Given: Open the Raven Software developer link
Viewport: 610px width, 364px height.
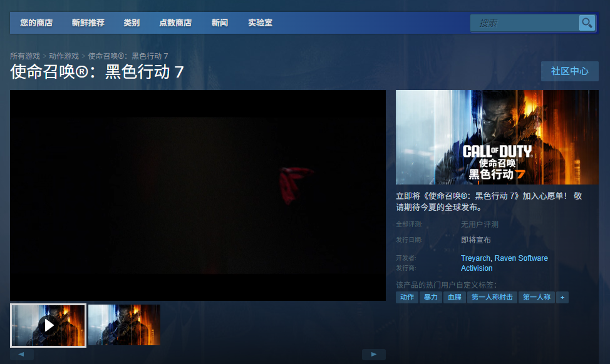Looking at the screenshot, I should [521, 258].
